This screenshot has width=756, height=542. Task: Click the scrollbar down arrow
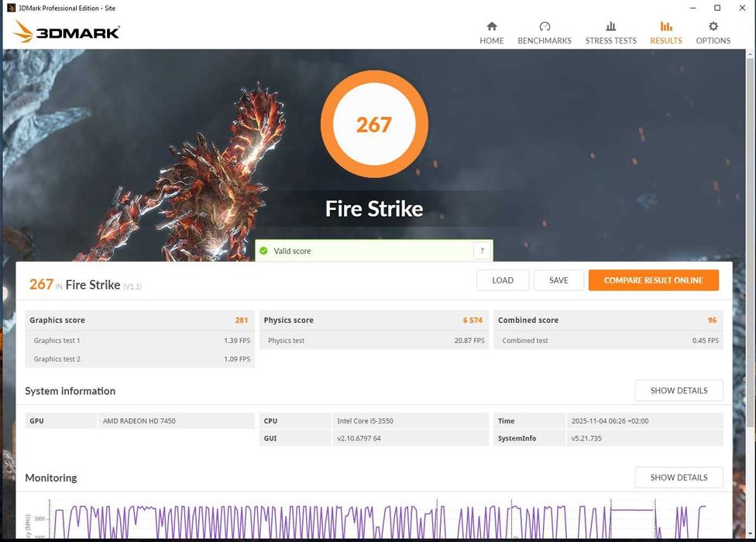click(751, 533)
